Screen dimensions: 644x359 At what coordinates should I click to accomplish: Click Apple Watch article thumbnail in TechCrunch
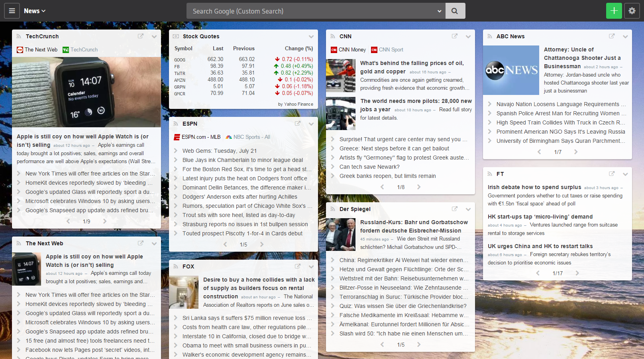[86, 92]
